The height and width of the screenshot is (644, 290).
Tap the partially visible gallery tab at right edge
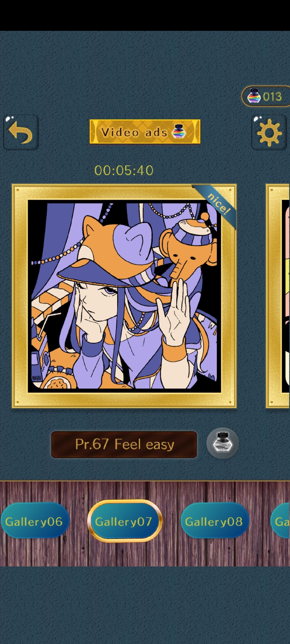coord(281,522)
